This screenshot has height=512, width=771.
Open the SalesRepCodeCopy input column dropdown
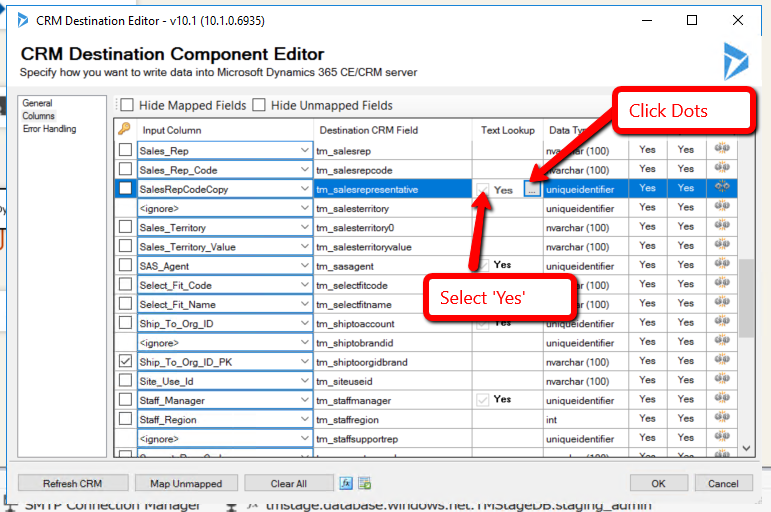(304, 188)
